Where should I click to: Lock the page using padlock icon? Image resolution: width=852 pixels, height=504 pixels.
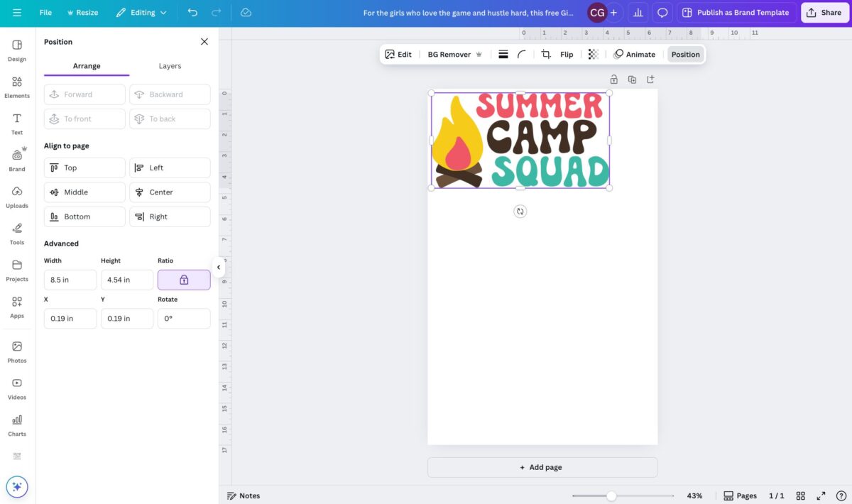click(613, 80)
